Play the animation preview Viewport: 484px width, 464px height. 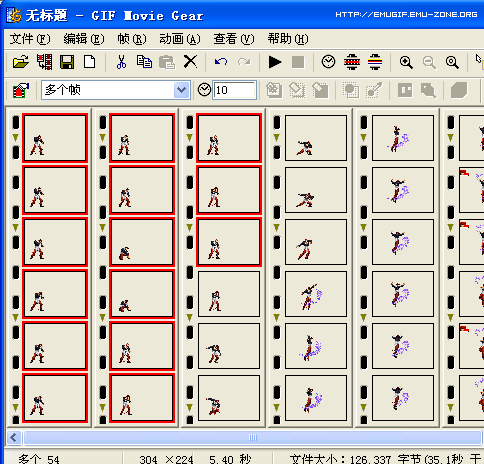tap(275, 62)
